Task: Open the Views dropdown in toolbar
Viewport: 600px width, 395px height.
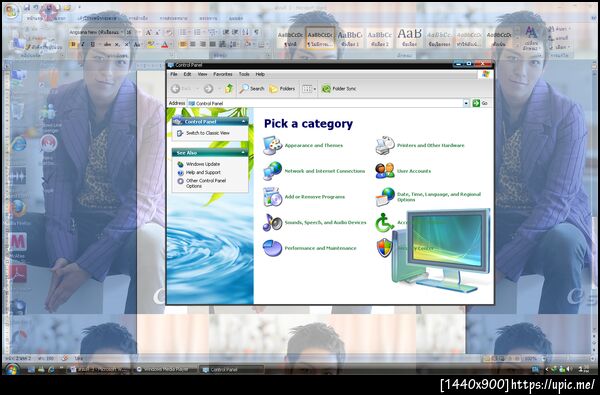Action: (x=309, y=89)
